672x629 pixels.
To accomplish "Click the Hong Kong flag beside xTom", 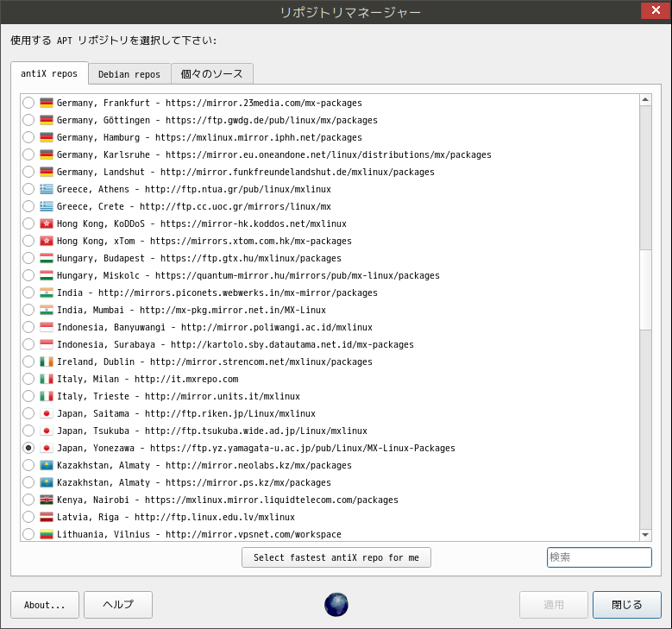I will (x=47, y=241).
